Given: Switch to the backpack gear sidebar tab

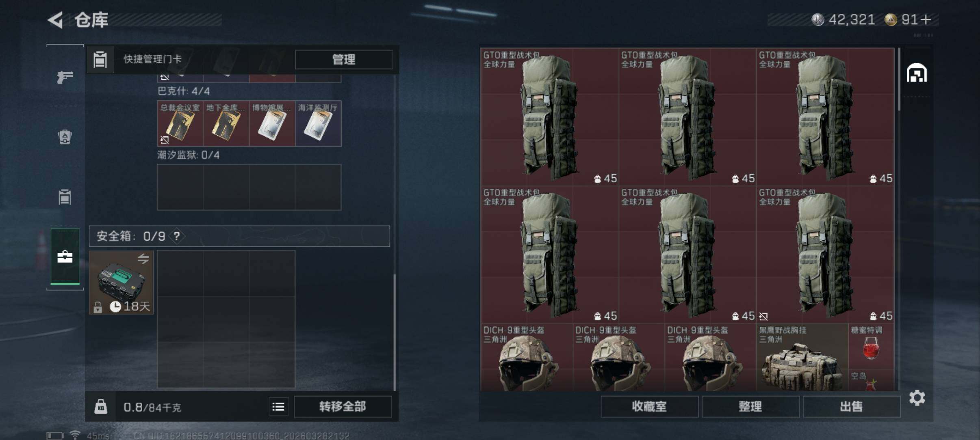Looking at the screenshot, I should click(x=65, y=137).
